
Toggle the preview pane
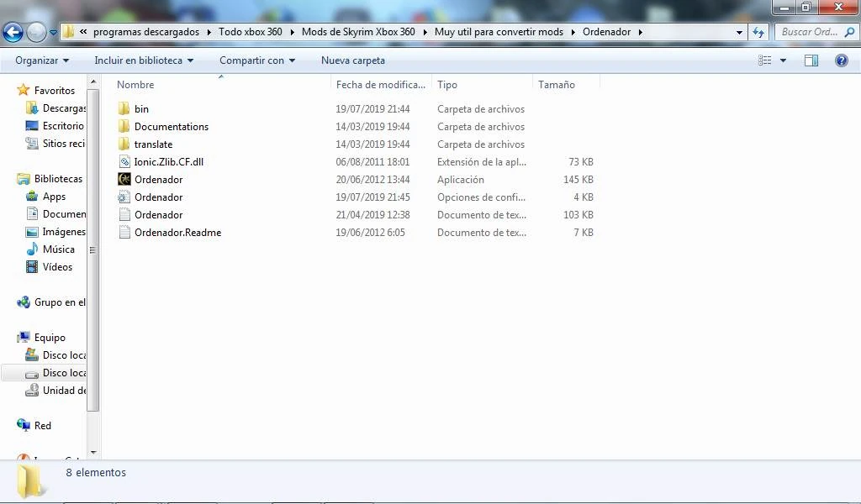click(811, 60)
